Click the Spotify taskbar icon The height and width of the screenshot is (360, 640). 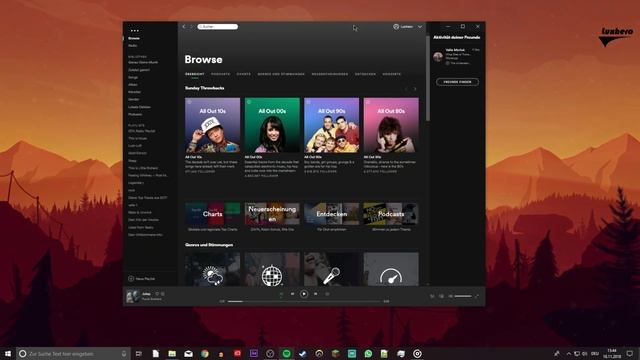coord(286,353)
